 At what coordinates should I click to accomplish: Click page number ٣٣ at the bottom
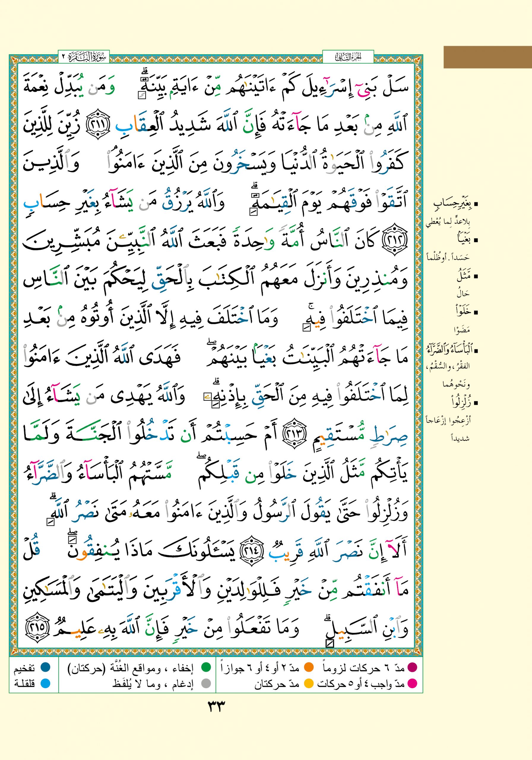[216, 707]
